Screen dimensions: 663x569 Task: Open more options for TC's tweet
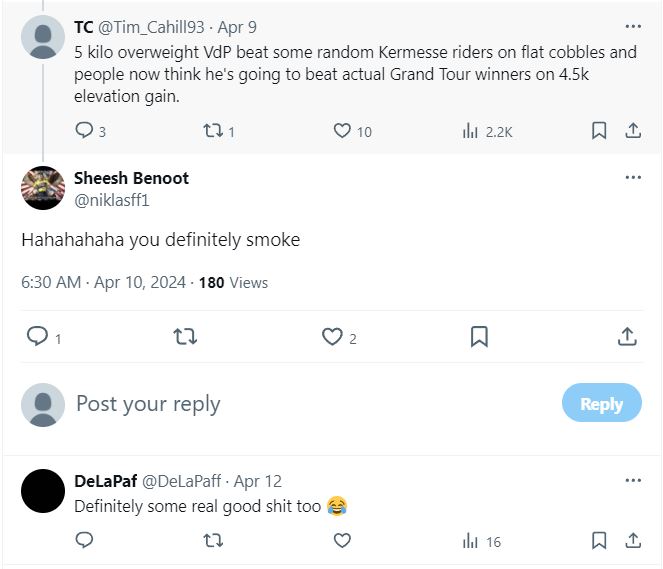click(x=633, y=27)
